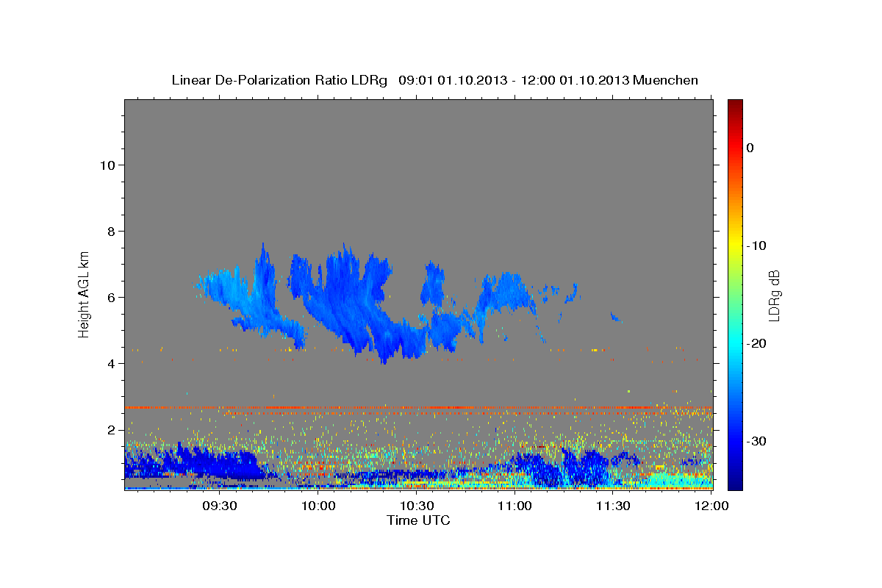Click the 11:30 time tick label
The height and width of the screenshot is (588, 882).
pos(613,506)
